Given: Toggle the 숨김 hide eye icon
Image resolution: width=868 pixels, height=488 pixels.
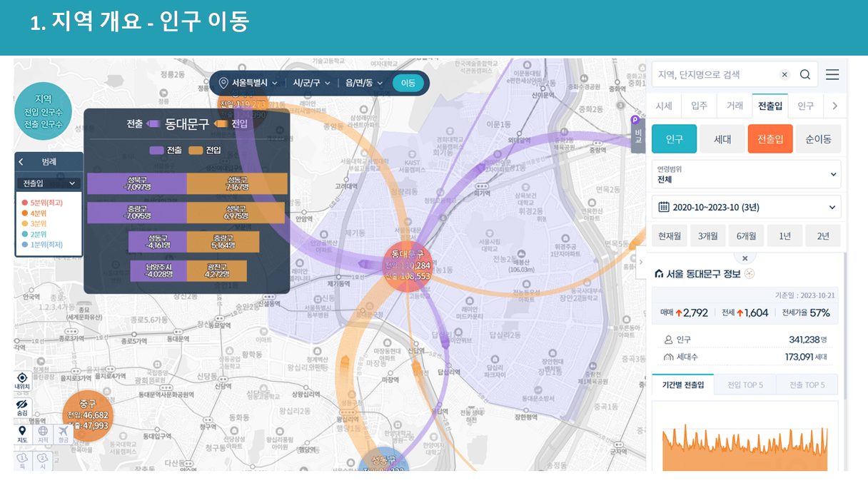Looking at the screenshot, I should pos(22,409).
